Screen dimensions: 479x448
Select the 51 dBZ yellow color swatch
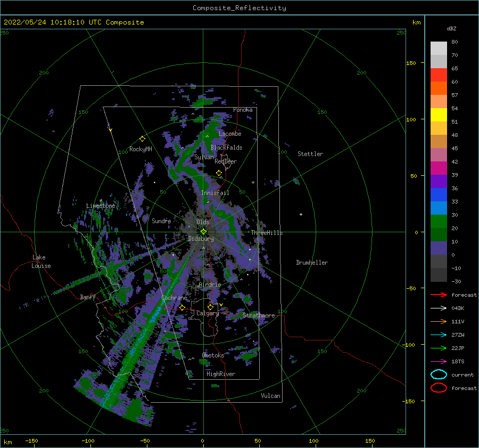pos(439,115)
